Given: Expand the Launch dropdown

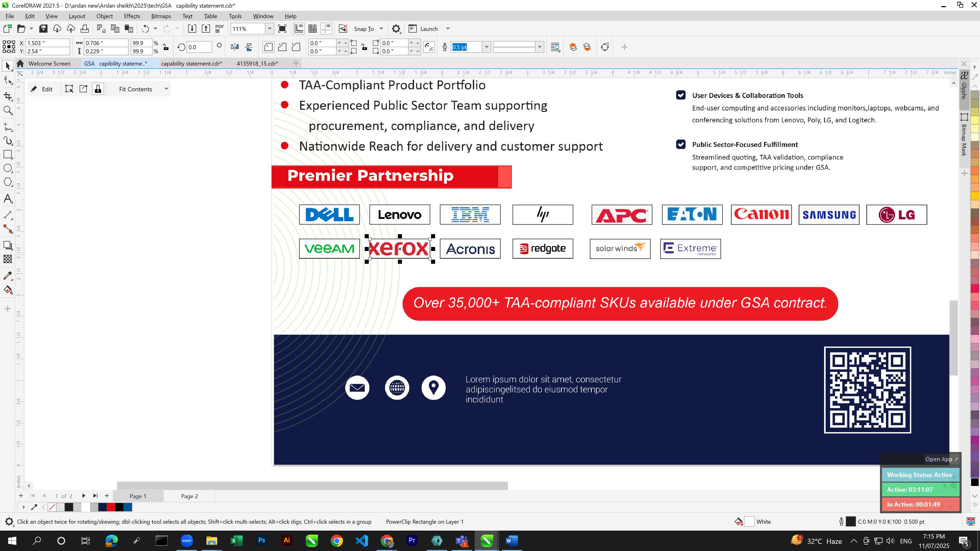Looking at the screenshot, I should [448, 29].
